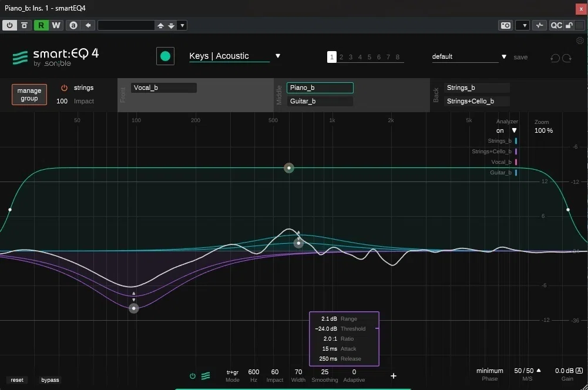Click the mid boost band node
The height and width of the screenshot is (390, 588).
pos(298,243)
